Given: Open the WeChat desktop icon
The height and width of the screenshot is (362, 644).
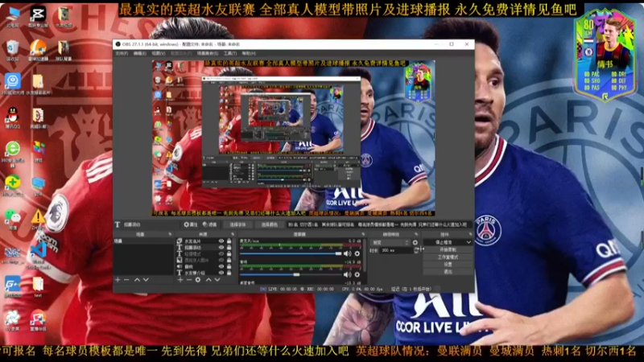Looking at the screenshot, I should [13, 217].
